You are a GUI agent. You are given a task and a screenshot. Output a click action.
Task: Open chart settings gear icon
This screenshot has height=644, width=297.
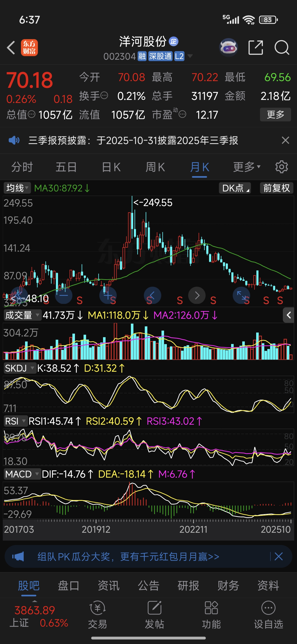click(x=281, y=167)
